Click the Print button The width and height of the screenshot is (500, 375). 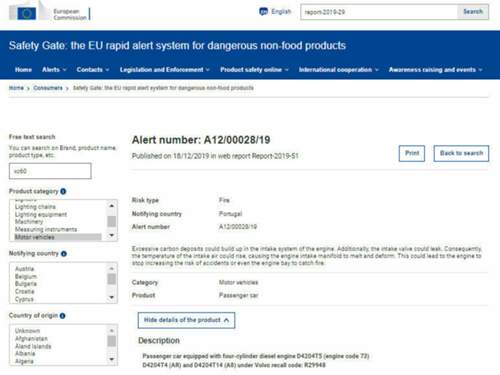coord(412,153)
